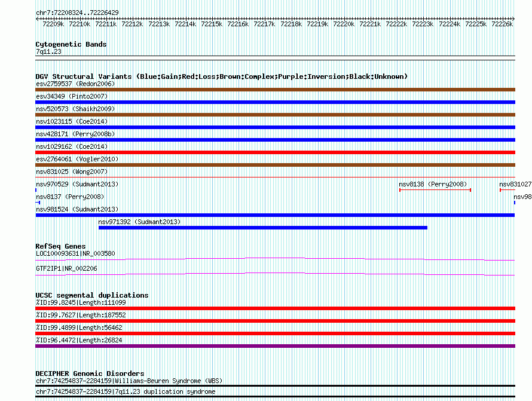Select the nsv8137 (Perry2008) label

coord(70,197)
